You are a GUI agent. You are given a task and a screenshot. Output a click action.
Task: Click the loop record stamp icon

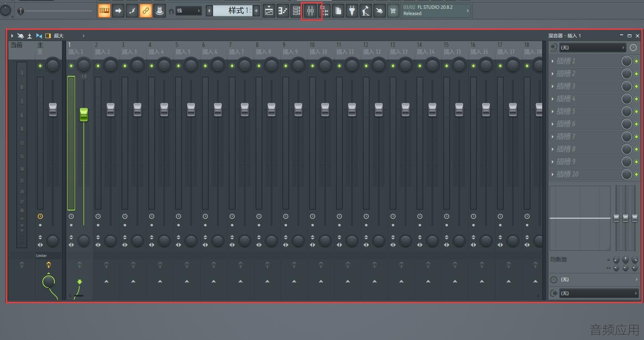pos(160,11)
